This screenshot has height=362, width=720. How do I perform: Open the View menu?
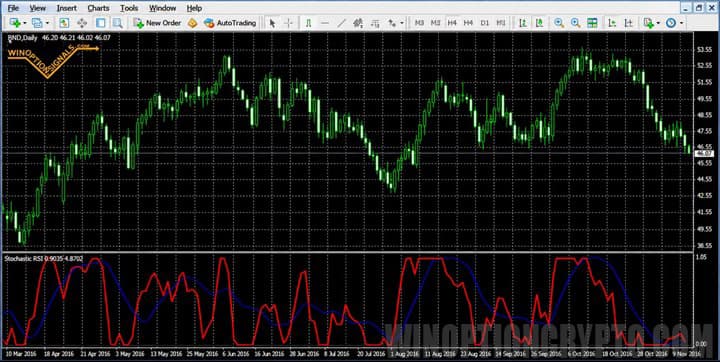[38, 8]
